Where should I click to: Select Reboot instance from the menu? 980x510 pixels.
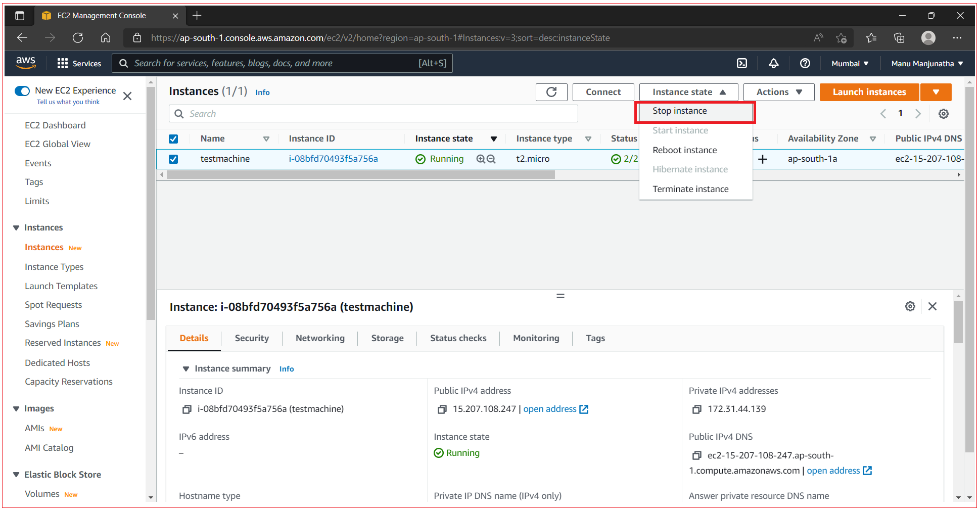click(x=695, y=150)
